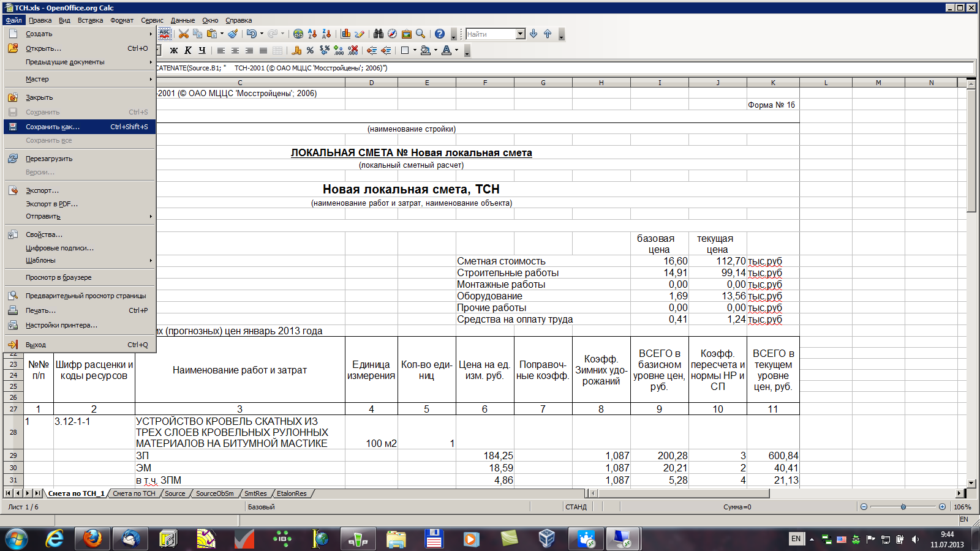Toggle Underline (Ч) formatting

coord(202,50)
